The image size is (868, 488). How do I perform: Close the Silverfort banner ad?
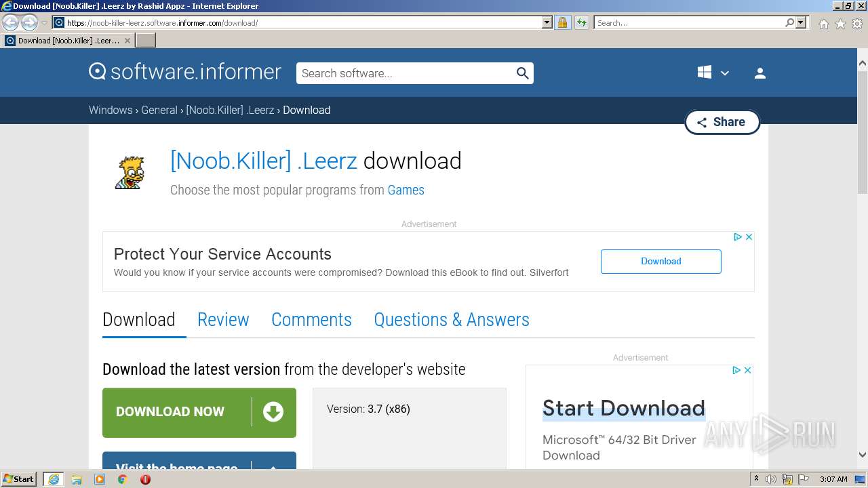point(749,237)
